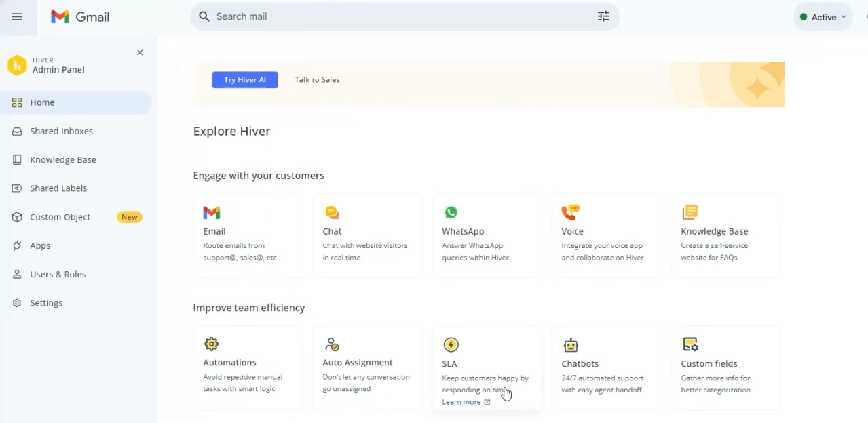Image resolution: width=868 pixels, height=423 pixels.
Task: Select Custom Object with New badge
Action: (x=60, y=217)
